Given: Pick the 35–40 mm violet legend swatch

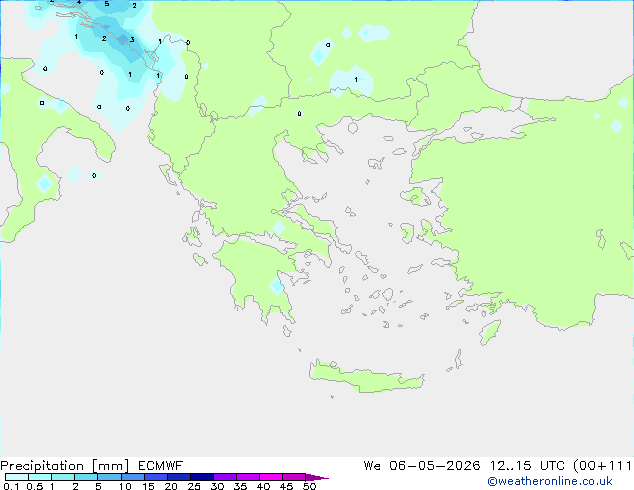Looking at the screenshot, I should [x=247, y=477].
